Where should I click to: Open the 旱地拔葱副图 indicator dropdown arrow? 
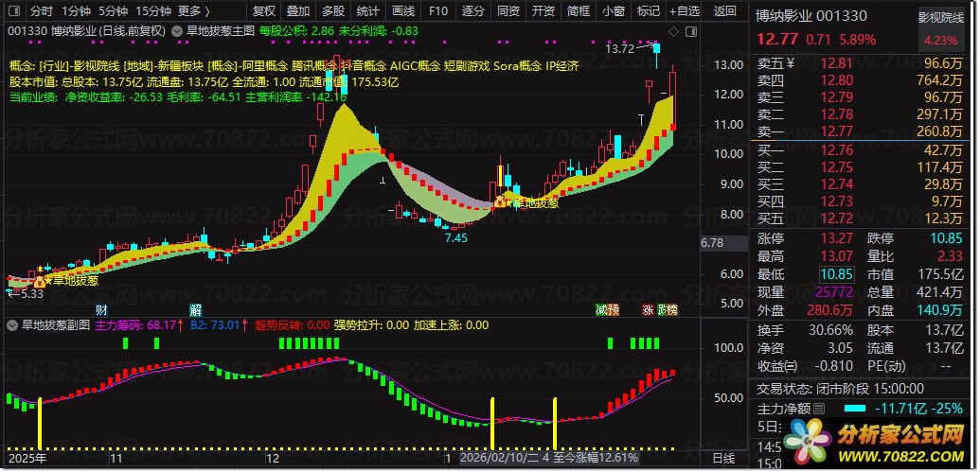click(x=12, y=324)
